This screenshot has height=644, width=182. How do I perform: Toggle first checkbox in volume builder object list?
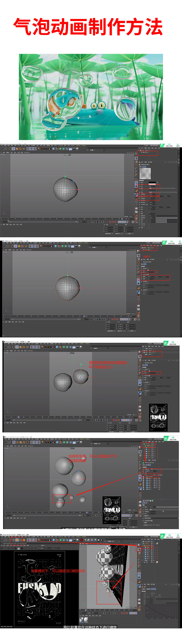tap(143, 477)
